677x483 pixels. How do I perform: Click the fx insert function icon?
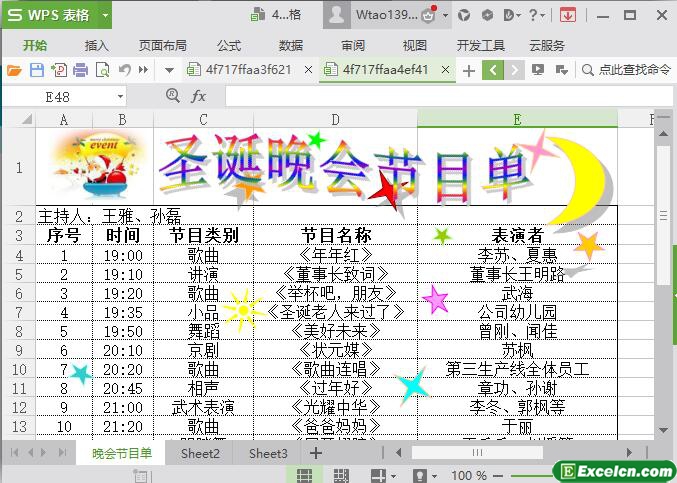(x=198, y=96)
